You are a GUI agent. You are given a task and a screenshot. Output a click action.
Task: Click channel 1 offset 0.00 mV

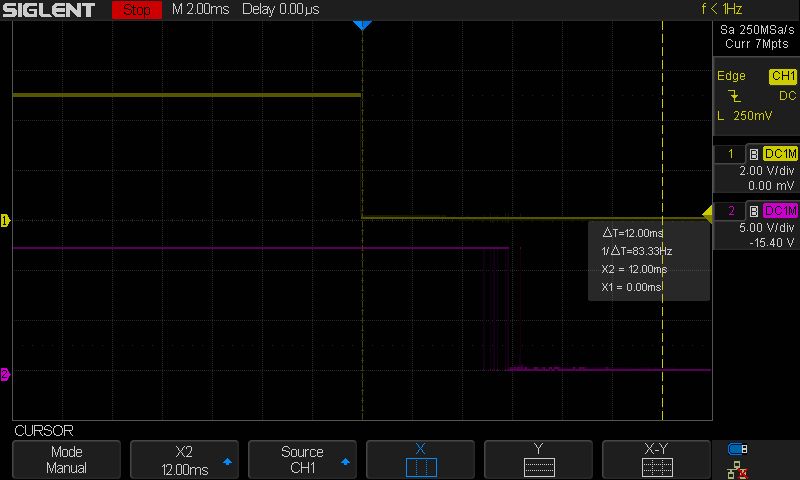click(x=771, y=186)
